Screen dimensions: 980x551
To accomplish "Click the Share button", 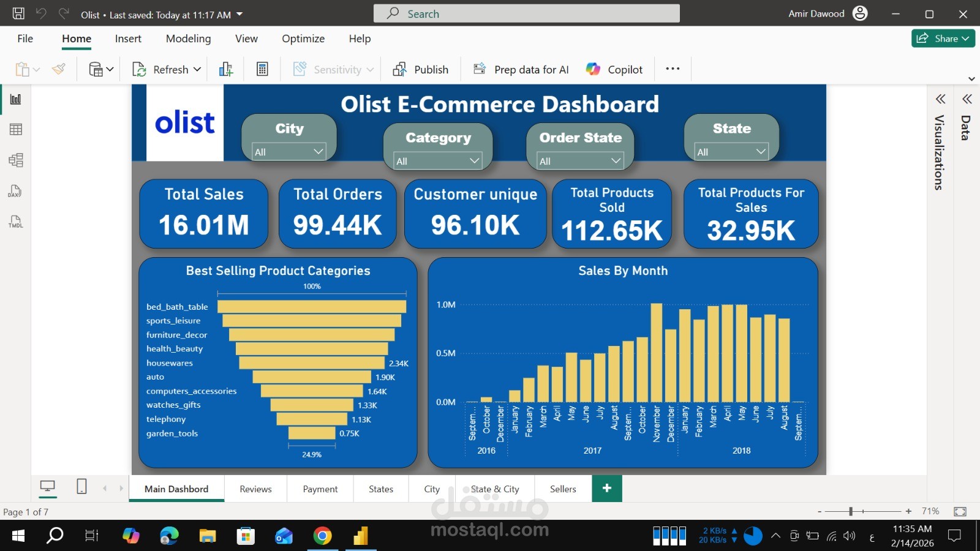I will click(943, 38).
